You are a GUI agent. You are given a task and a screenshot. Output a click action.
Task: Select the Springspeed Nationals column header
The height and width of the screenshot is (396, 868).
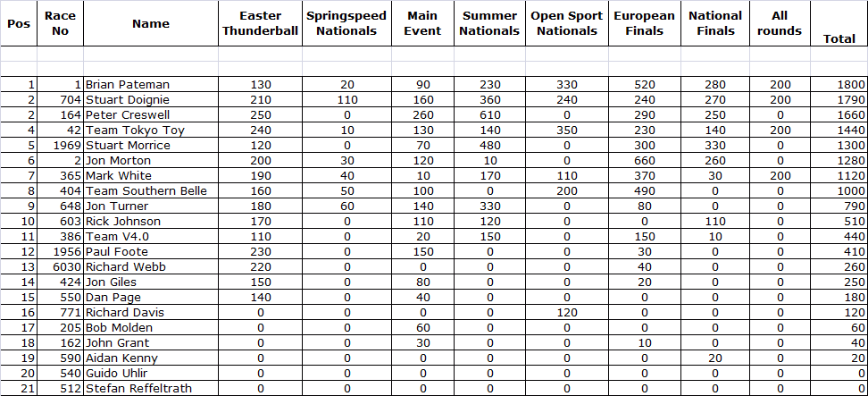click(346, 24)
